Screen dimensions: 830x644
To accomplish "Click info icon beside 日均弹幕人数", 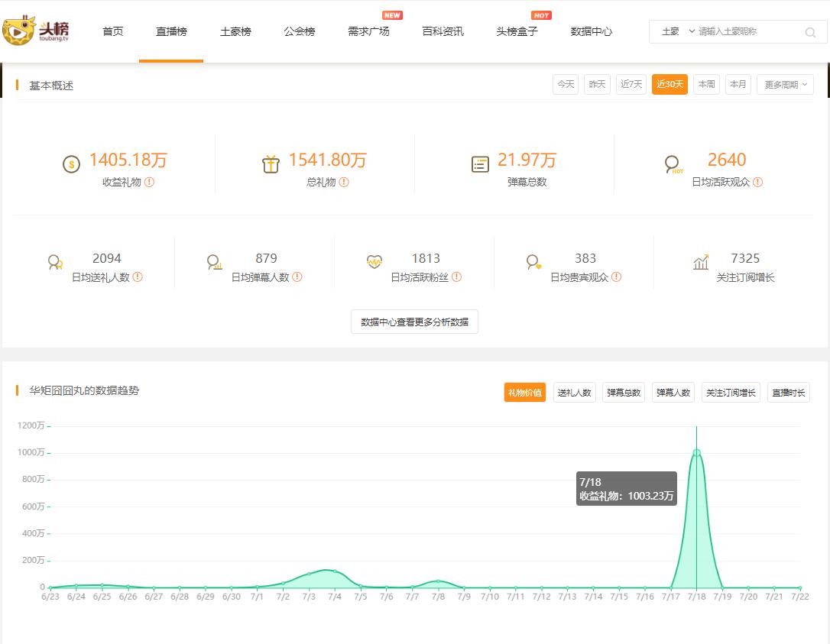I will coord(297,277).
